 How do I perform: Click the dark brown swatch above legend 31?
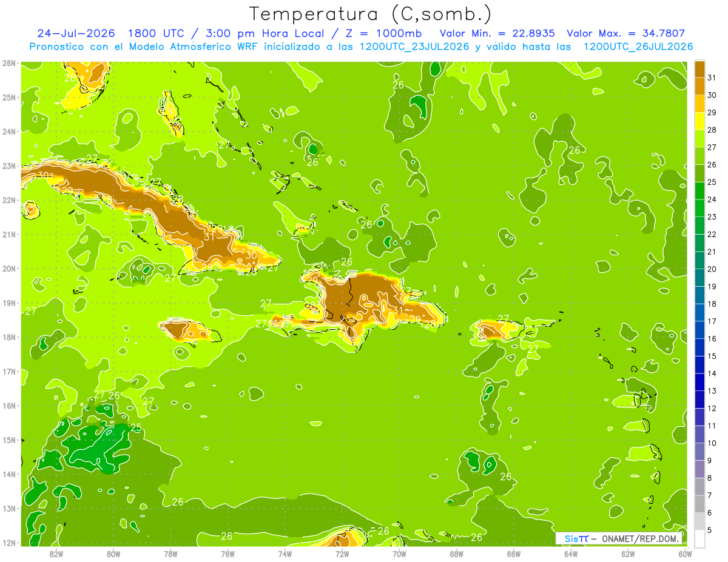coord(699,69)
